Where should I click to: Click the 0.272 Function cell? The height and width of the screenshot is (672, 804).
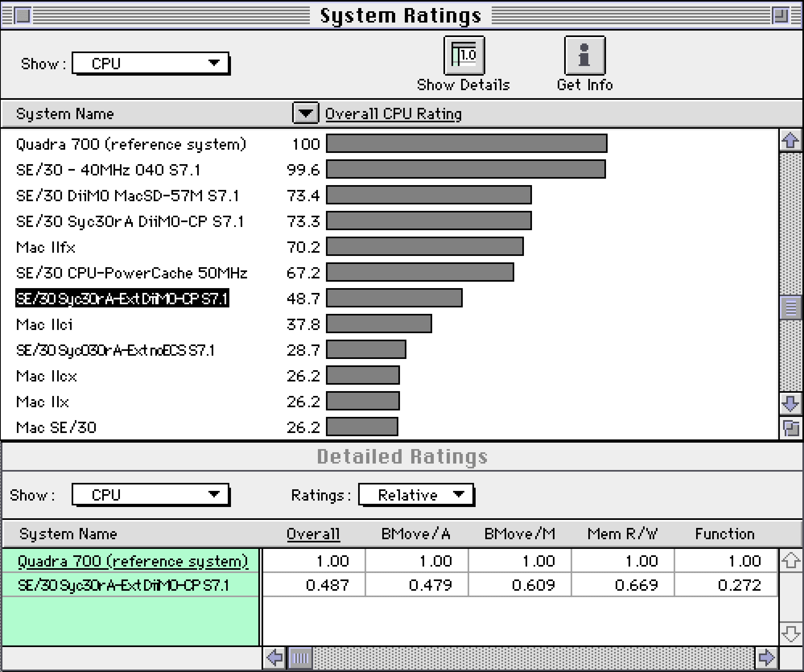click(x=726, y=585)
